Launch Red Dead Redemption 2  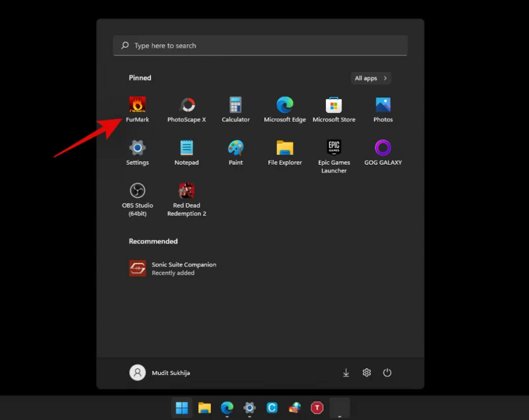tap(186, 192)
